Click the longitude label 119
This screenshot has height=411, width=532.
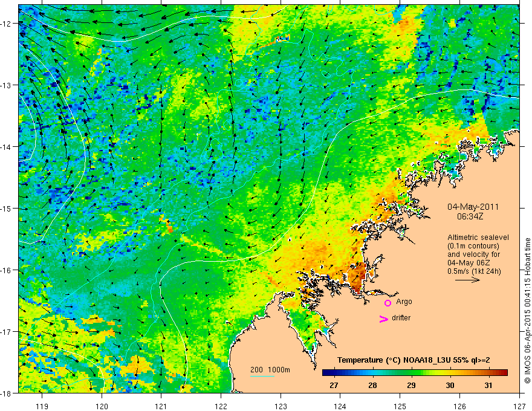[x=42, y=406]
